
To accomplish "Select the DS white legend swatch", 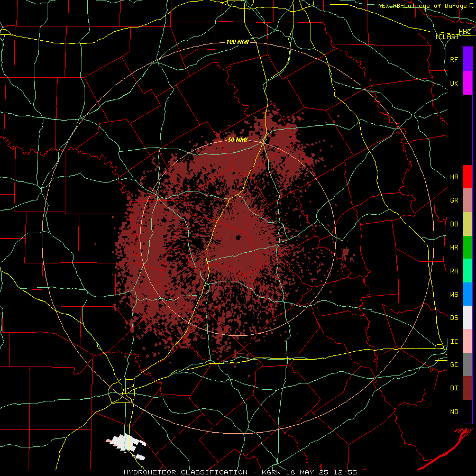I will coord(467,317).
